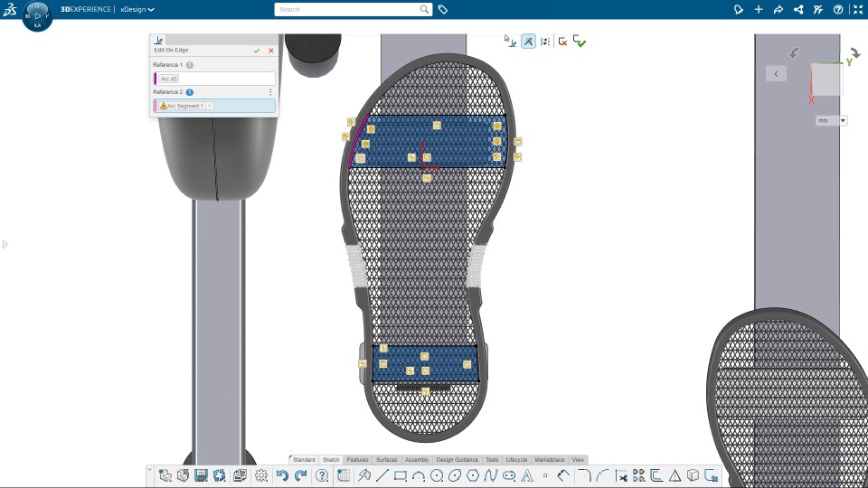Select the Ellipse tool
The width and height of the screenshot is (868, 488).
point(455,475)
